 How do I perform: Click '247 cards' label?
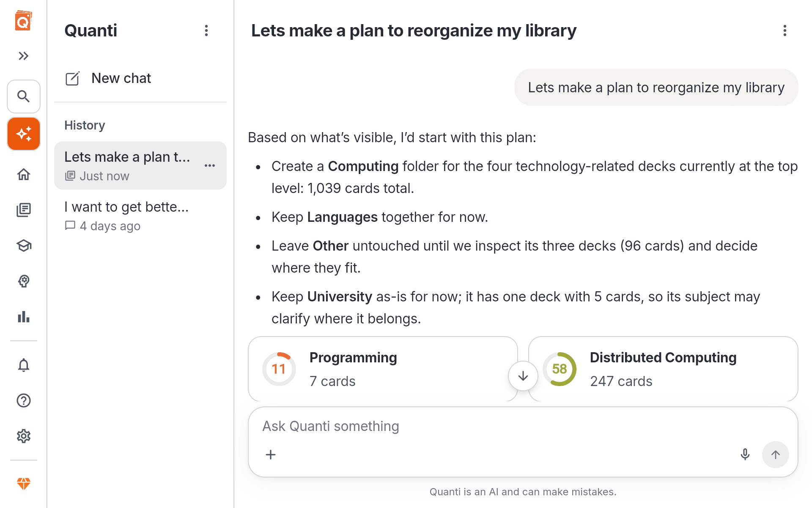point(621,381)
